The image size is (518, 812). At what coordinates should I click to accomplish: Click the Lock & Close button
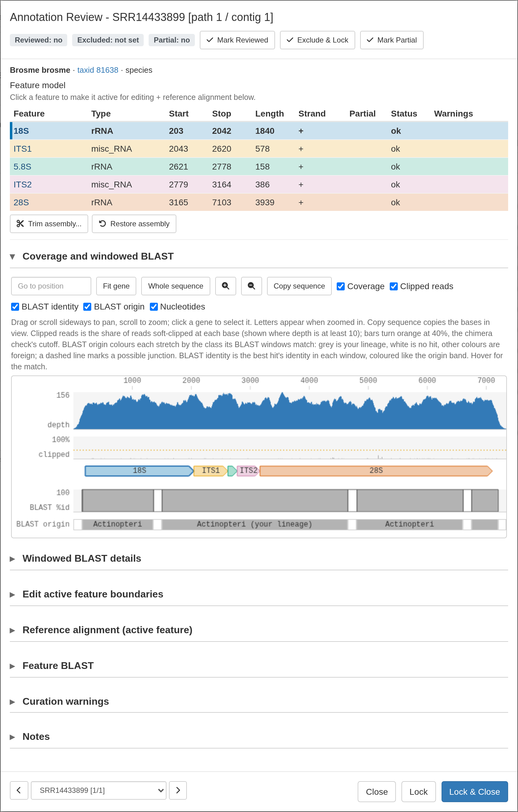[475, 791]
